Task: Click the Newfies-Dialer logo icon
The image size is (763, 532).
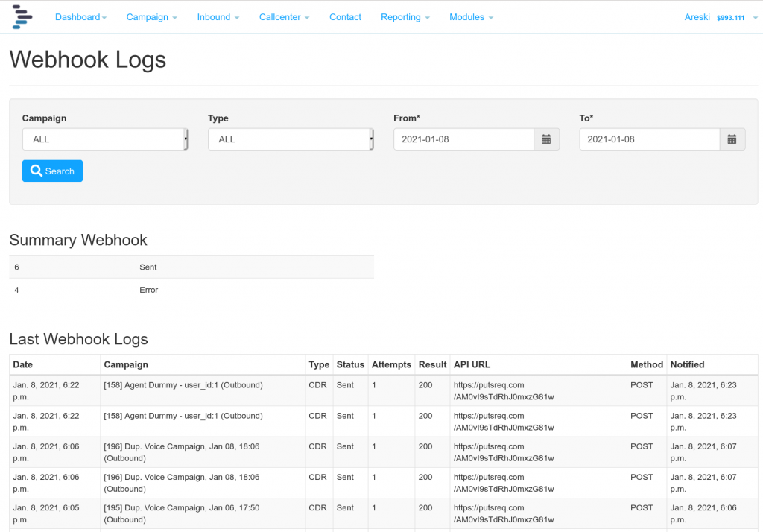Action: pyautogui.click(x=22, y=16)
